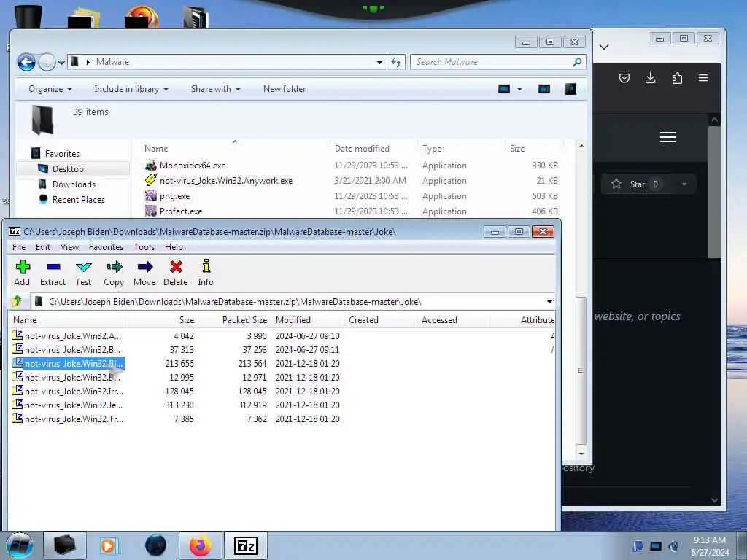The image size is (747, 560).
Task: Select the 4 042 byte Joke.Win32.A file
Action: click(72, 335)
